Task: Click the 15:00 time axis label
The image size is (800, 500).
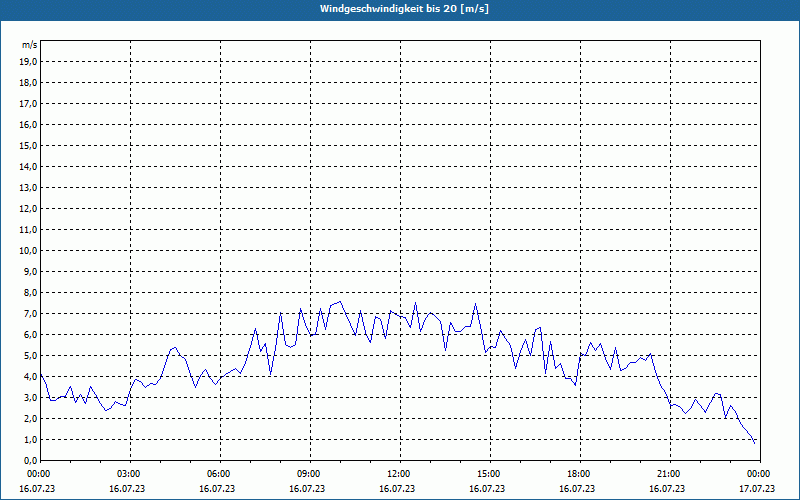Action: tap(489, 474)
